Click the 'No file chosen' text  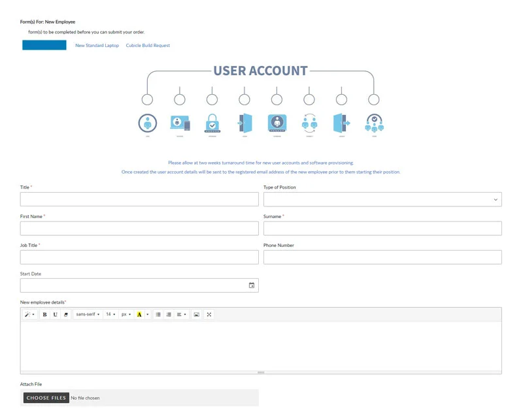tap(85, 398)
